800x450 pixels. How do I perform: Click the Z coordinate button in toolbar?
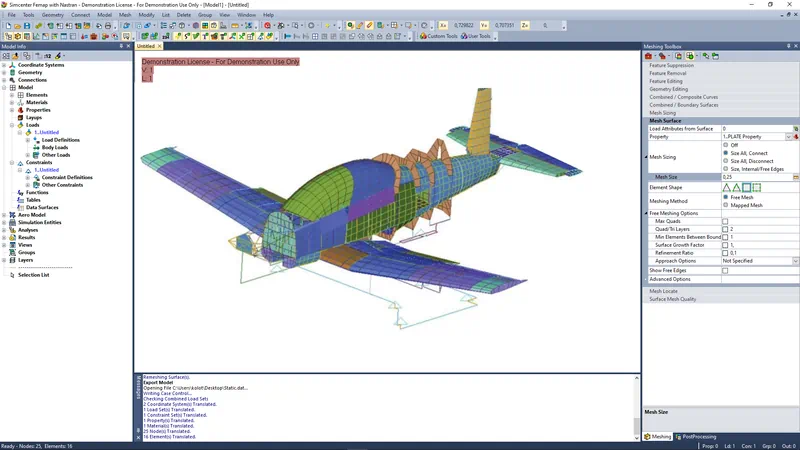524,26
